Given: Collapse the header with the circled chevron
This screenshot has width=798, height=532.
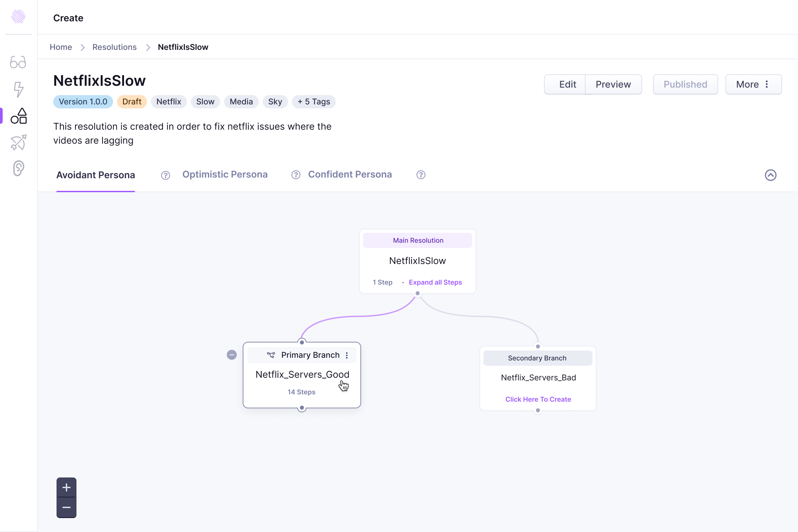Looking at the screenshot, I should click(770, 175).
